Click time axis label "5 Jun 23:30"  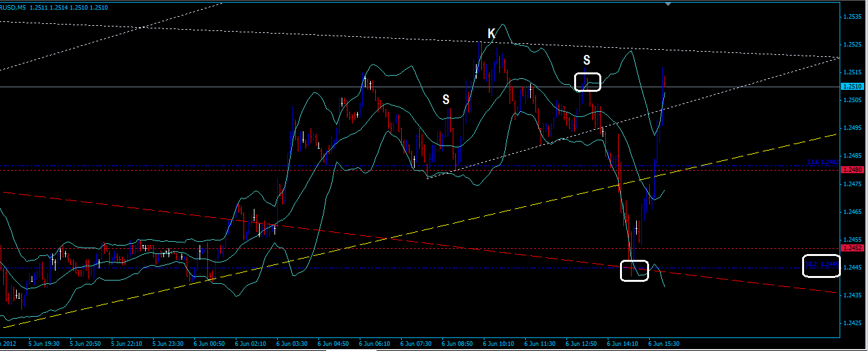point(169,345)
